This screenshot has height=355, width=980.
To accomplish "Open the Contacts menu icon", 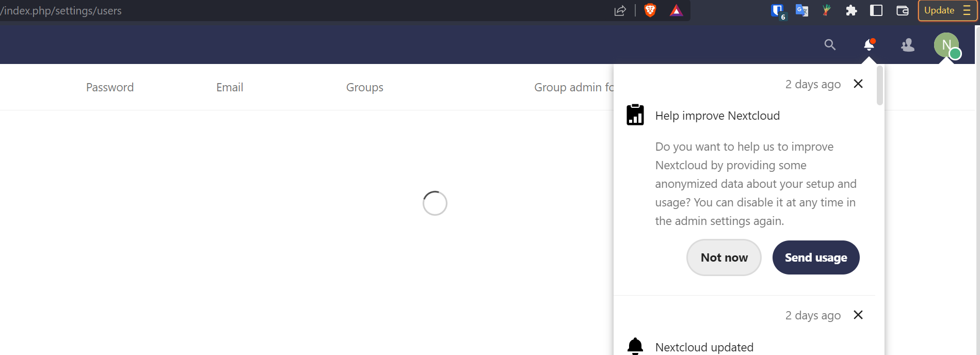I will coord(908,45).
